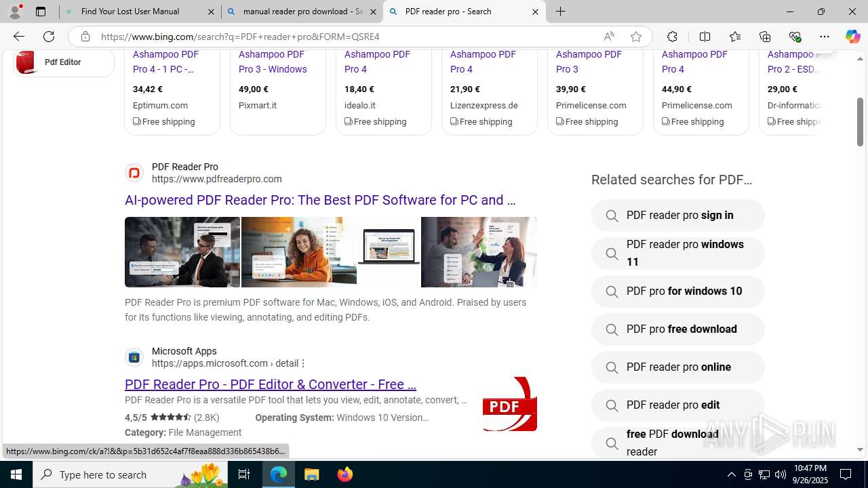Open notification center icon
The width and height of the screenshot is (868, 488).
[x=846, y=474]
